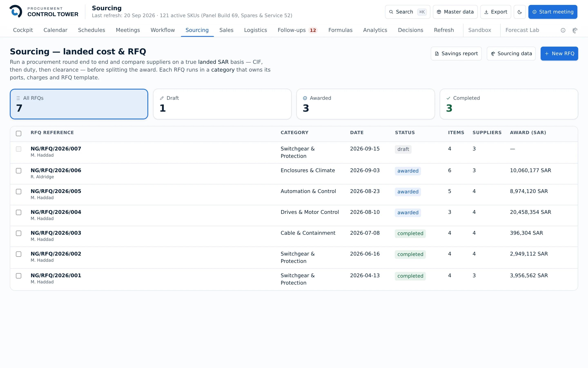This screenshot has width=588, height=368.
Task: Open Master data
Action: (455, 12)
